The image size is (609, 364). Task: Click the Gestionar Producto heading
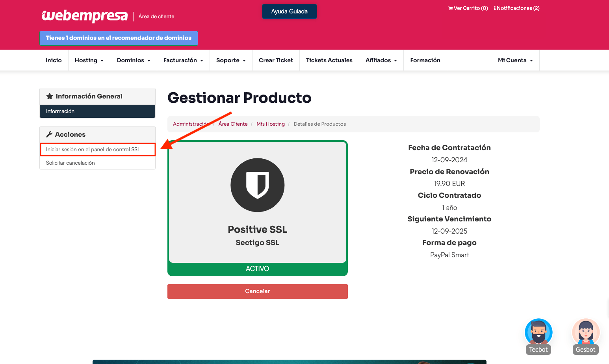[x=240, y=98]
